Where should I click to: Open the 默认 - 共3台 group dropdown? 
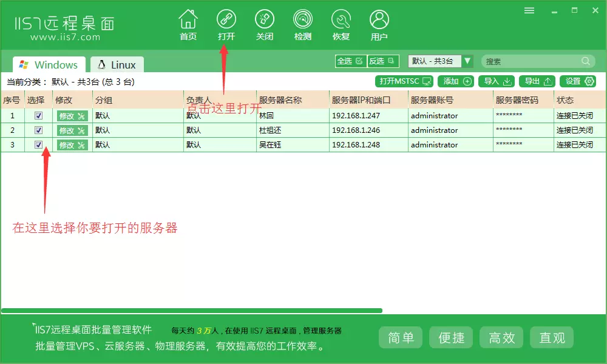[440, 61]
